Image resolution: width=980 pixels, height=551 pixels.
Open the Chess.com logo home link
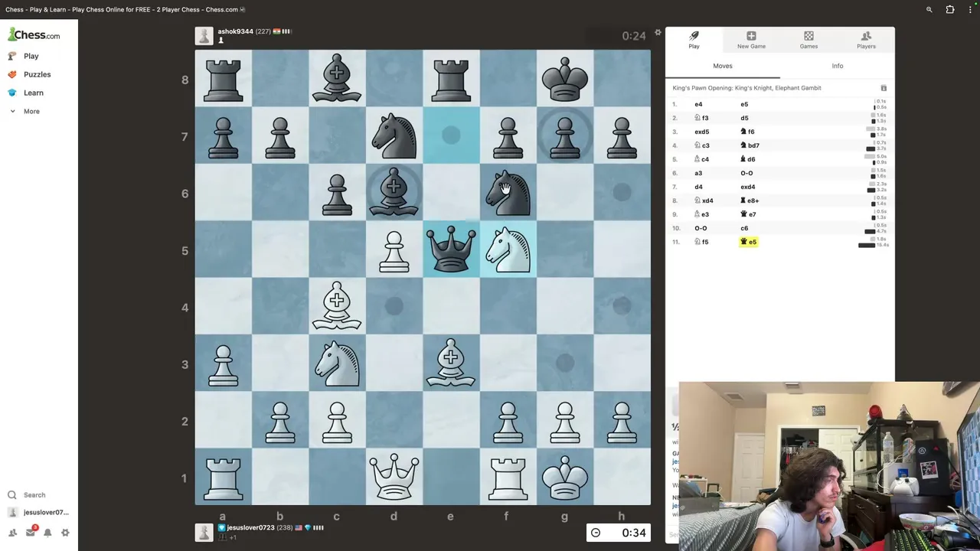[x=34, y=35]
